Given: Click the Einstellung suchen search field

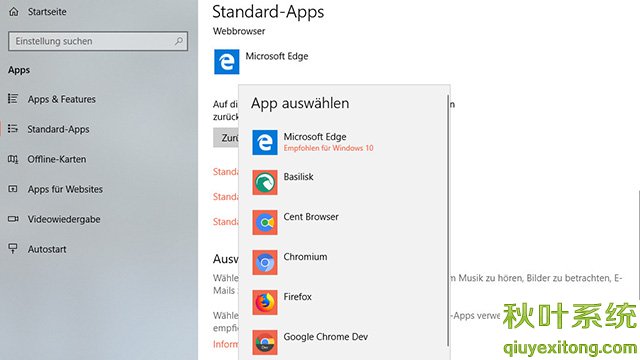Looking at the screenshot, I should (98, 41).
